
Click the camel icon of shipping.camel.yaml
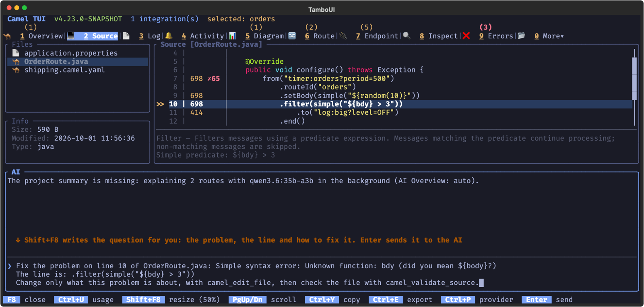click(16, 70)
